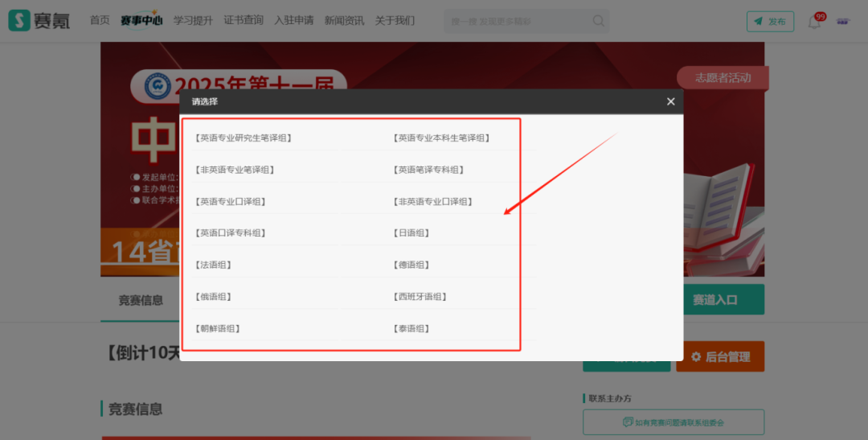Open 新闻资讯 navigation item
The image size is (868, 440).
point(344,20)
